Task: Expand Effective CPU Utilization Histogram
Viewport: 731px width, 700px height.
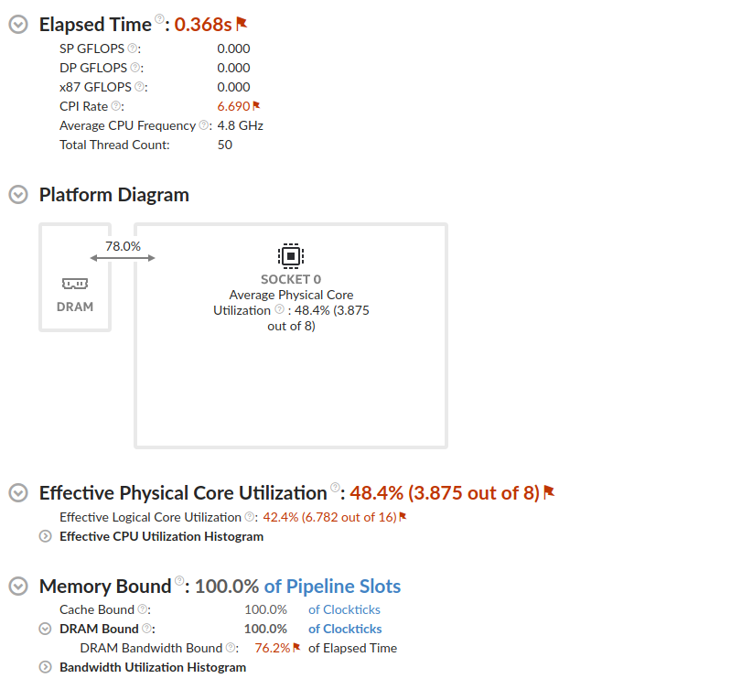Action: (46, 536)
